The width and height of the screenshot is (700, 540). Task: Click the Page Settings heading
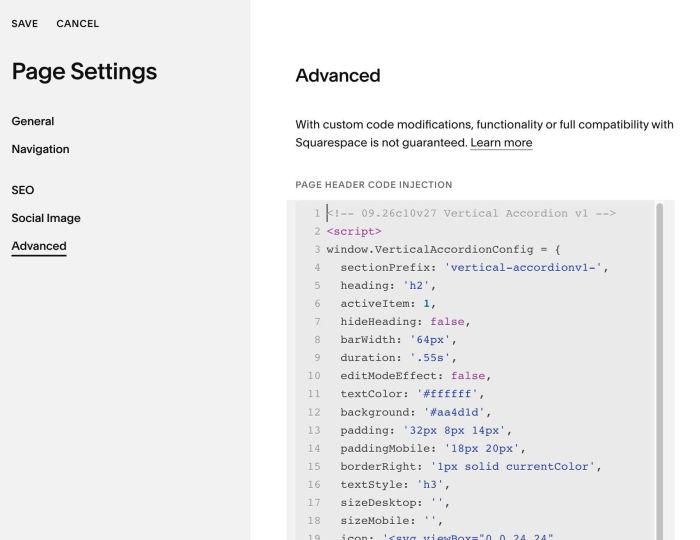pyautogui.click(x=84, y=71)
